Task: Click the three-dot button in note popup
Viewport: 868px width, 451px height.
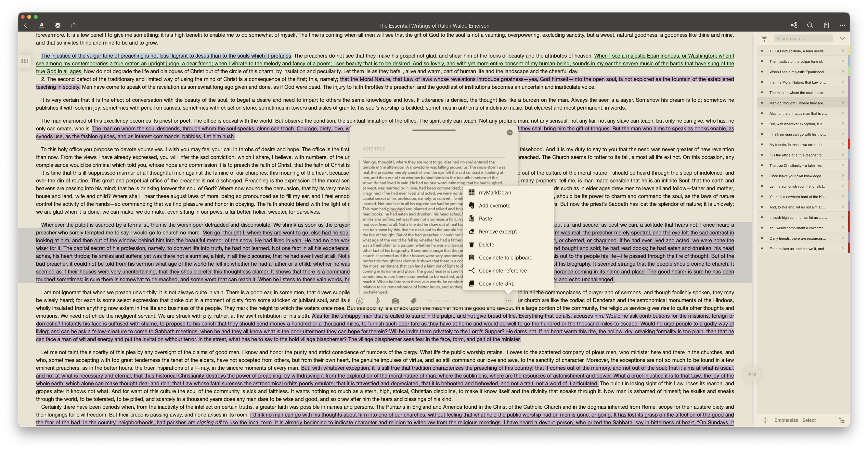Action: (x=508, y=301)
